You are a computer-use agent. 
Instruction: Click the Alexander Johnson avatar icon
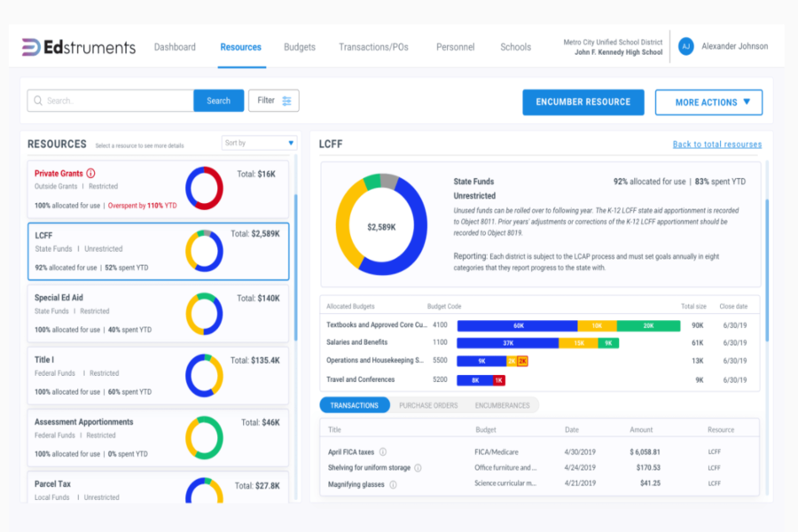click(685, 47)
